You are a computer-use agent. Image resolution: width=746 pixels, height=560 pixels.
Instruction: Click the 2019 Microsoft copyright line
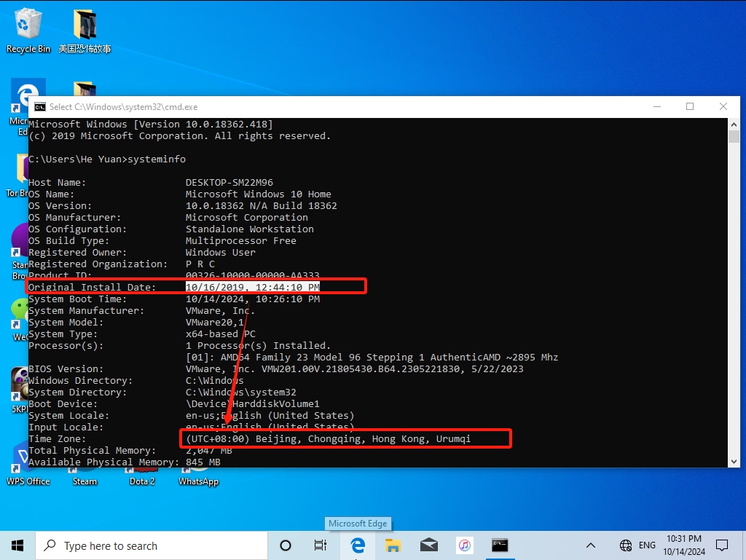(180, 136)
